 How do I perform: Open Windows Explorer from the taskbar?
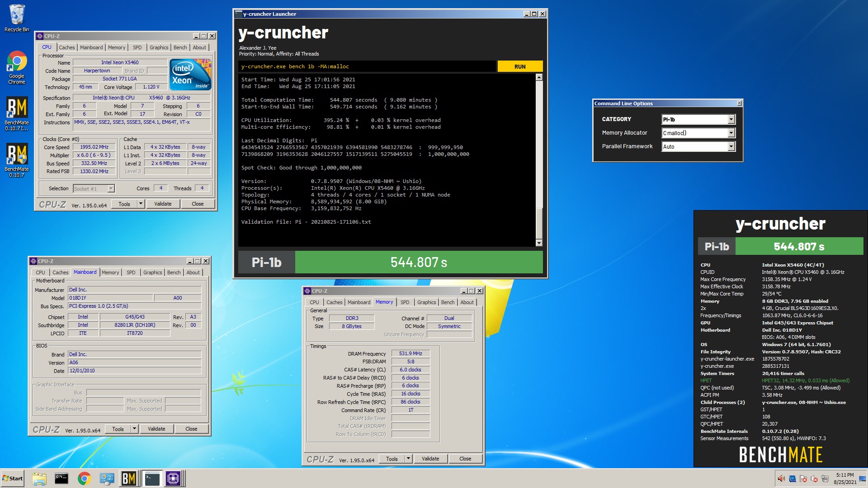39,479
